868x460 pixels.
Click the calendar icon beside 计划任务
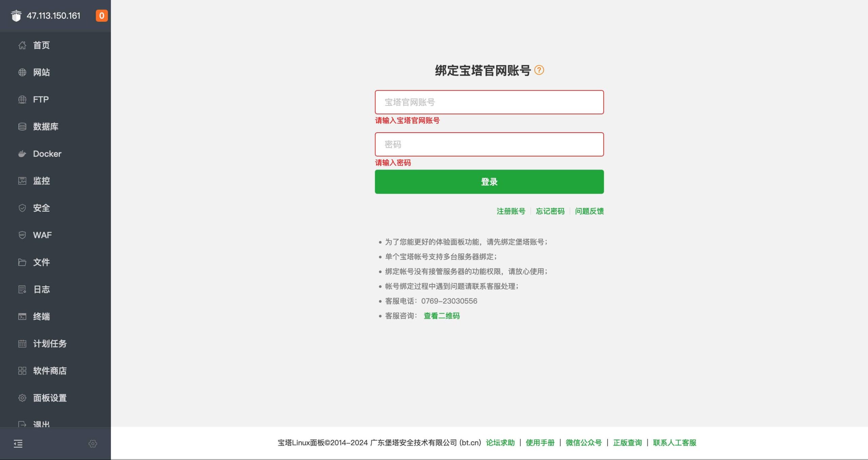22,344
